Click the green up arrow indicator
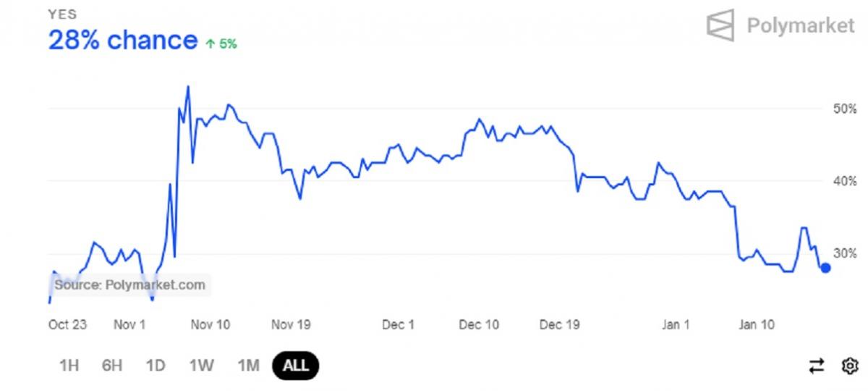The image size is (868, 391). [209, 43]
